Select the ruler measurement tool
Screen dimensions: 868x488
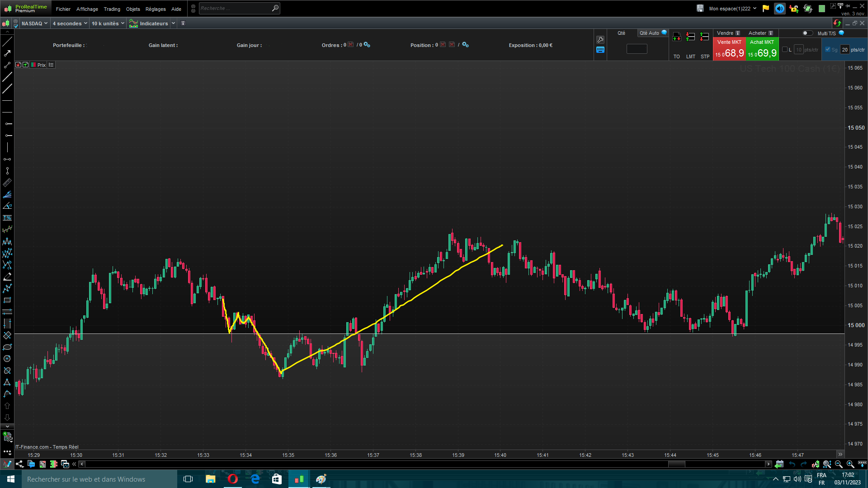[x=7, y=183]
